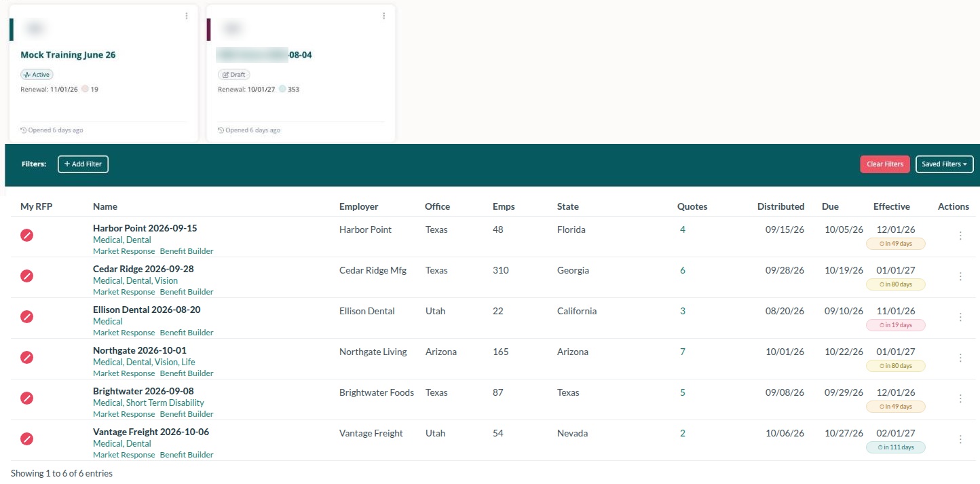
Task: Open actions menu for Vantage Freight row
Action: pyautogui.click(x=960, y=439)
